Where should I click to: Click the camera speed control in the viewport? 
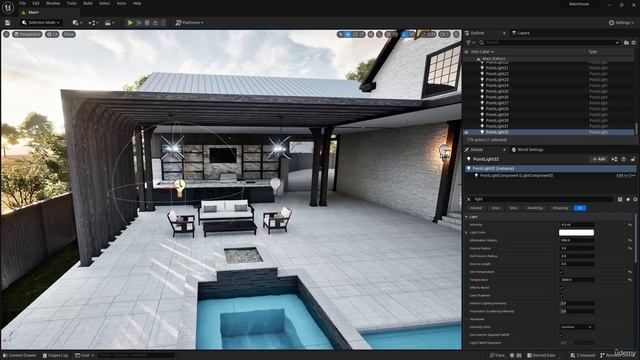tap(444, 34)
